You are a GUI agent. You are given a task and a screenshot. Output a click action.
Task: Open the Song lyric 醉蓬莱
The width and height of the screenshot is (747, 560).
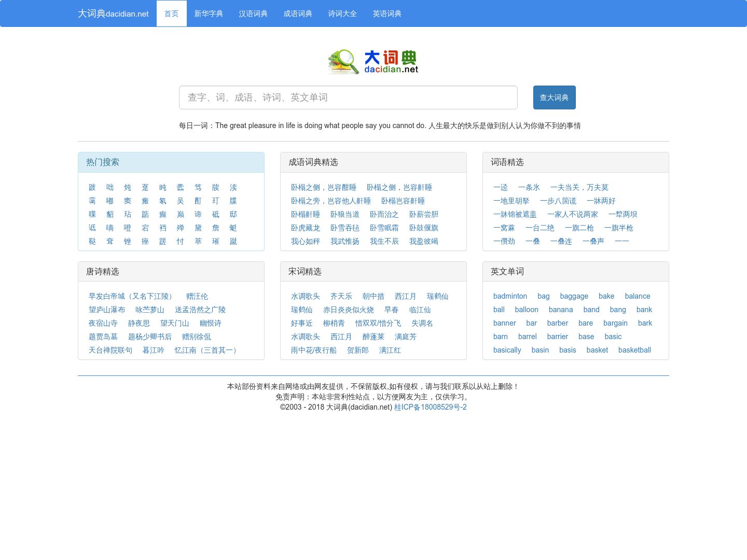[374, 337]
